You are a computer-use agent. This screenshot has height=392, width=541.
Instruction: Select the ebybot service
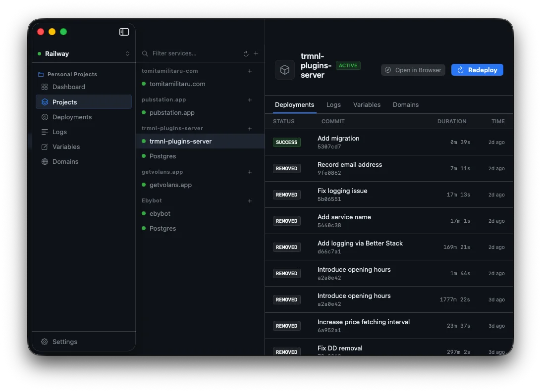160,213
